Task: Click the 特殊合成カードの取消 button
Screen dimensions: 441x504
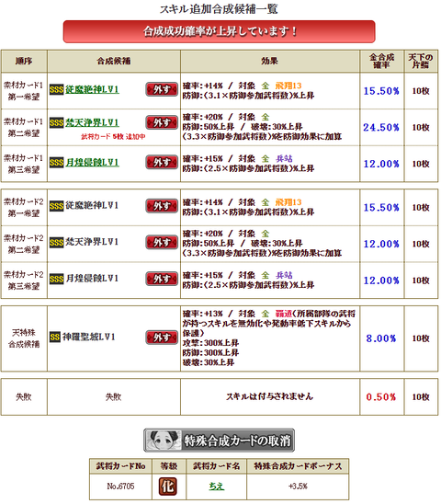Action: pos(219,440)
